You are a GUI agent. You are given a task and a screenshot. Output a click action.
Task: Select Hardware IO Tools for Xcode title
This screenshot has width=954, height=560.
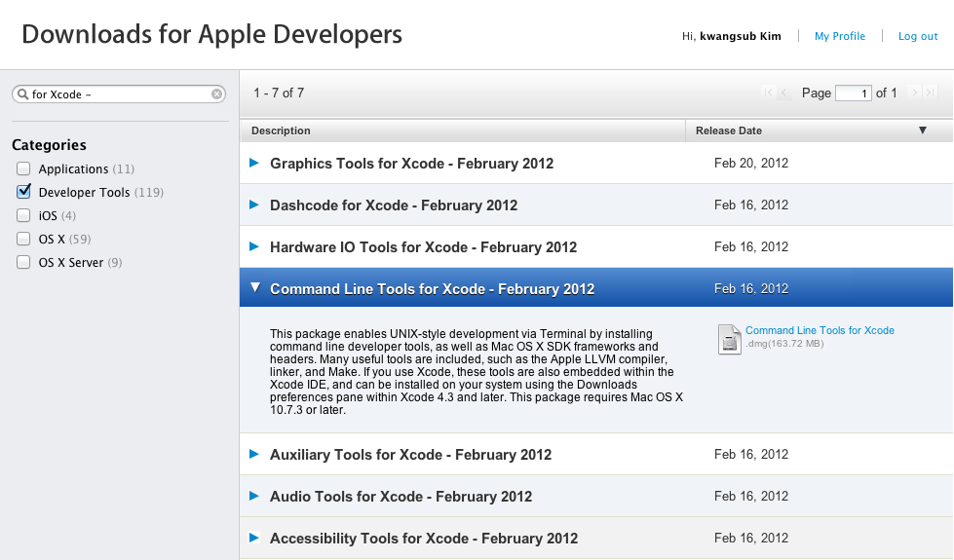[424, 247]
